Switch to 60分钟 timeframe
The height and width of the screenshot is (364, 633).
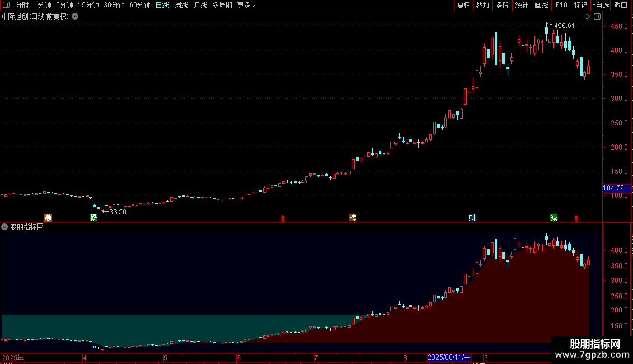pyautogui.click(x=140, y=5)
